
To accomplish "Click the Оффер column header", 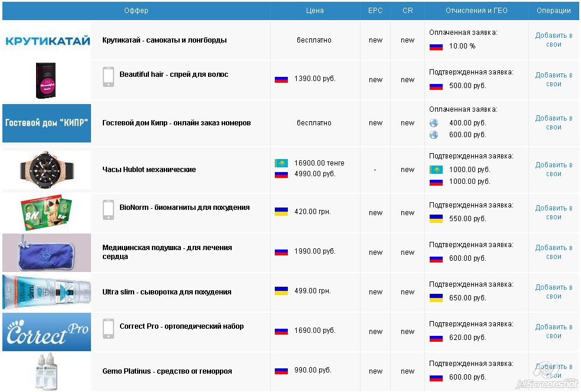I will tap(136, 11).
